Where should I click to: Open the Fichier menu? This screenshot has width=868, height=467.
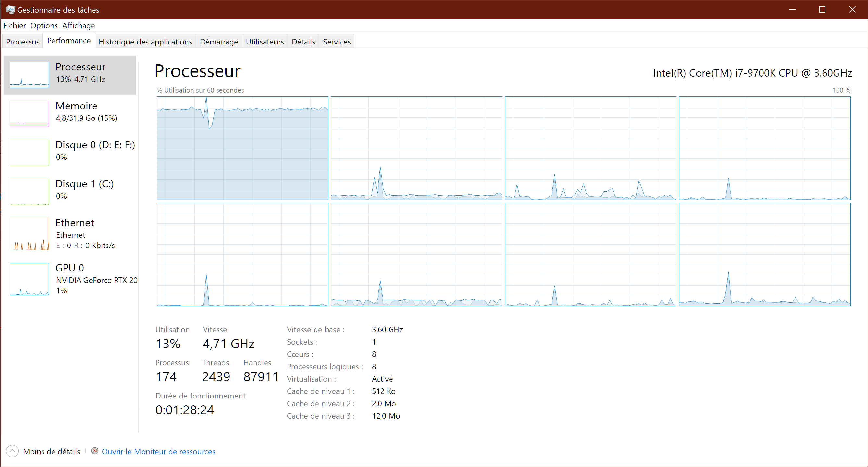click(15, 26)
